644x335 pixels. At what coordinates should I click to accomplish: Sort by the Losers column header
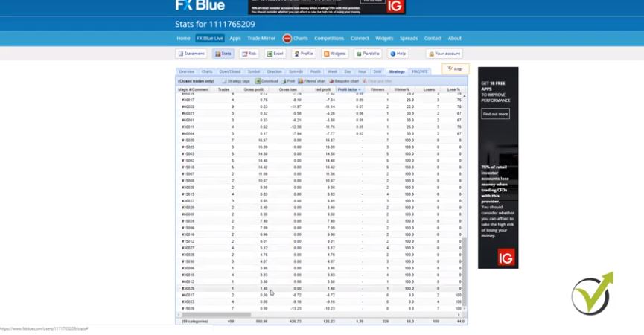(x=429, y=89)
